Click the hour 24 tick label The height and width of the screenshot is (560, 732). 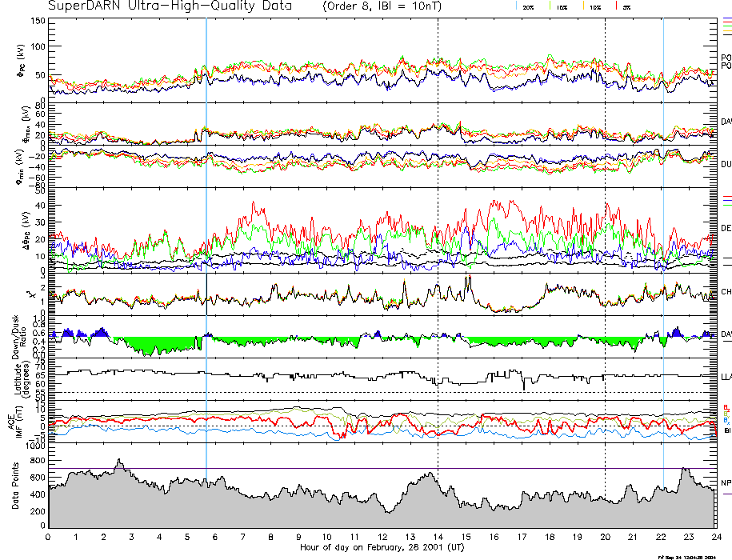point(714,537)
